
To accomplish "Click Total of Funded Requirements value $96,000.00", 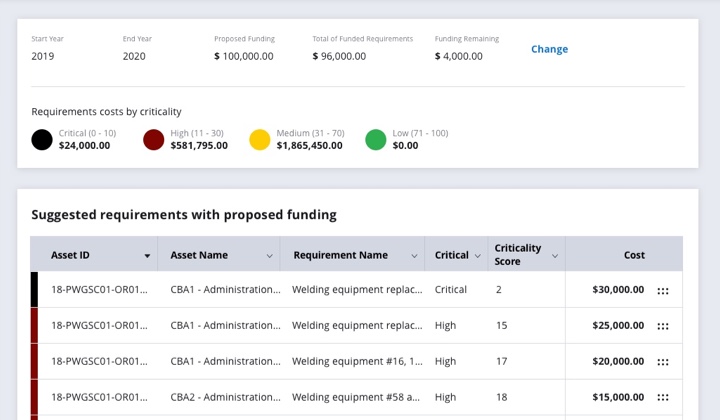I will point(339,56).
